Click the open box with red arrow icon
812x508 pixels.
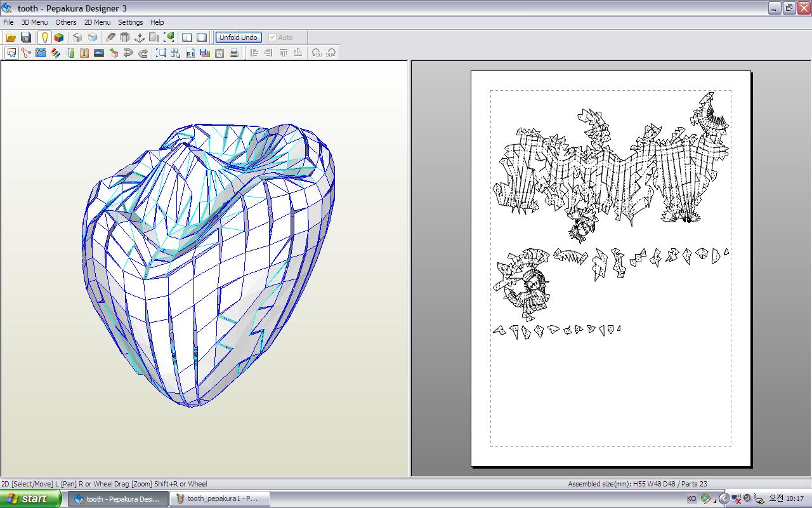pyautogui.click(x=114, y=53)
